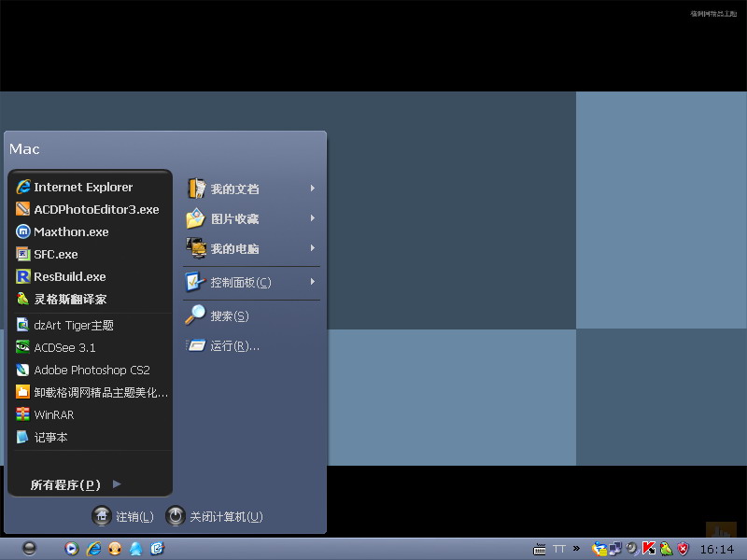The height and width of the screenshot is (560, 747).
Task: Click the green parrot icon in system tray
Action: (666, 549)
